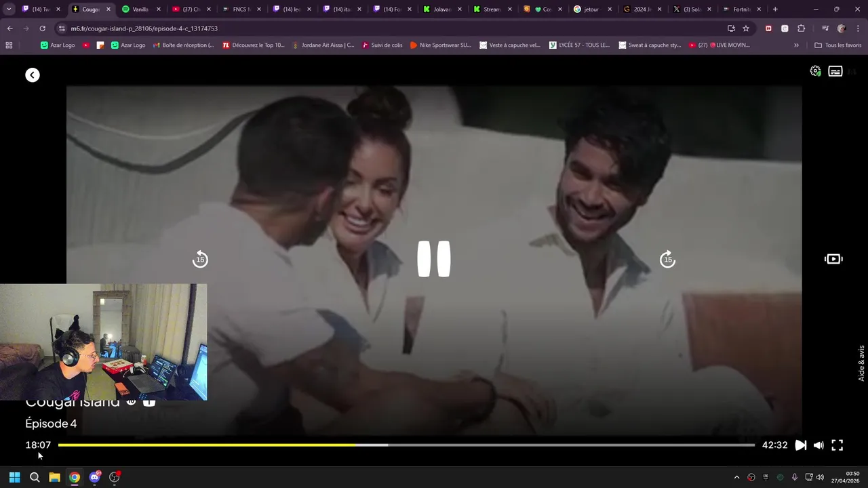The image size is (868, 488).
Task: Open the player quality settings gear
Action: pos(815,71)
